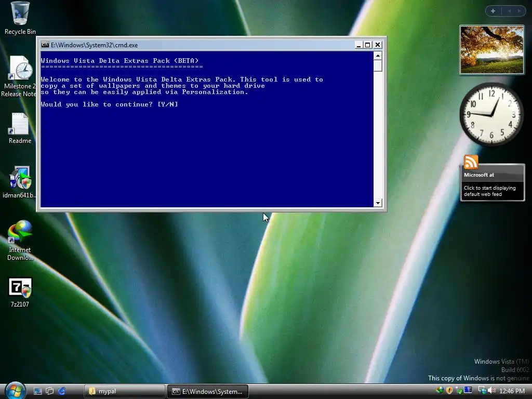This screenshot has width=532, height=399.
Task: Click the muted volume tray icon
Action: point(491,391)
